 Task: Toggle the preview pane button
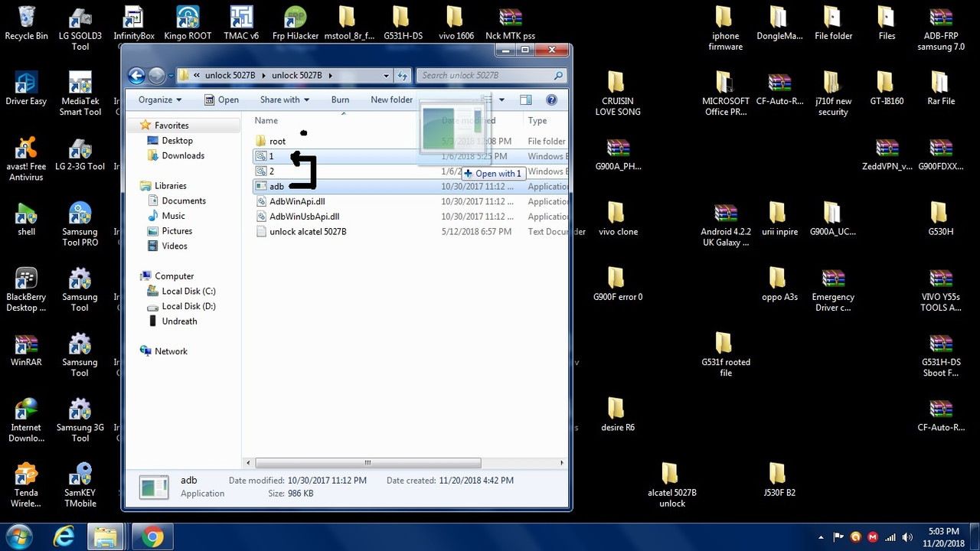pyautogui.click(x=525, y=99)
